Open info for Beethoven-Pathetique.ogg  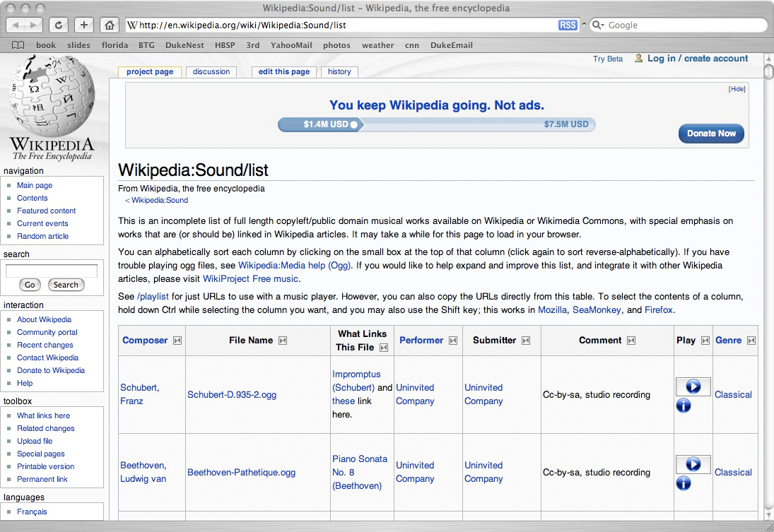click(x=684, y=483)
